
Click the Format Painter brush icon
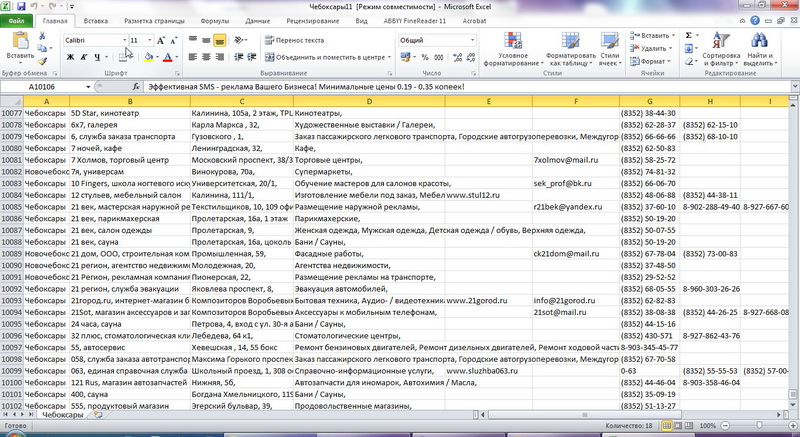click(42, 61)
